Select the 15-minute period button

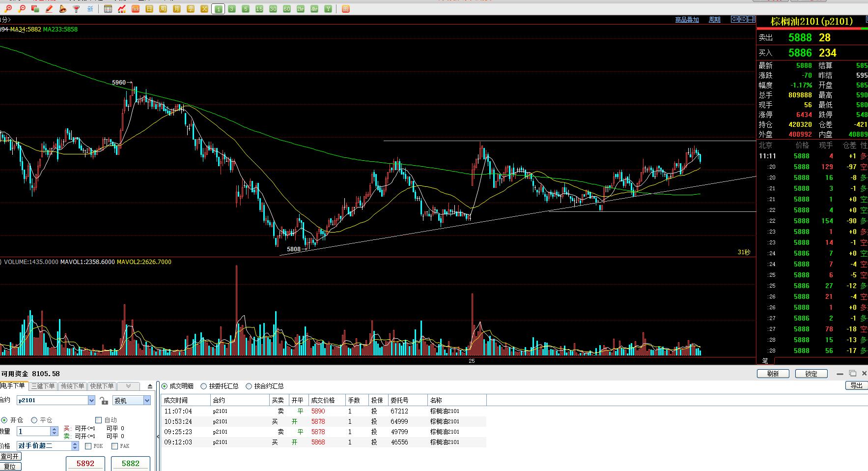[259, 9]
